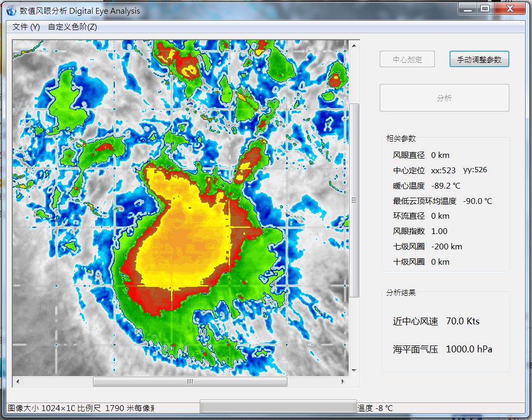Viewport: 532px width, 420px height.
Task: Click the 近中心风速 70.0 Kts result
Action: [x=436, y=321]
